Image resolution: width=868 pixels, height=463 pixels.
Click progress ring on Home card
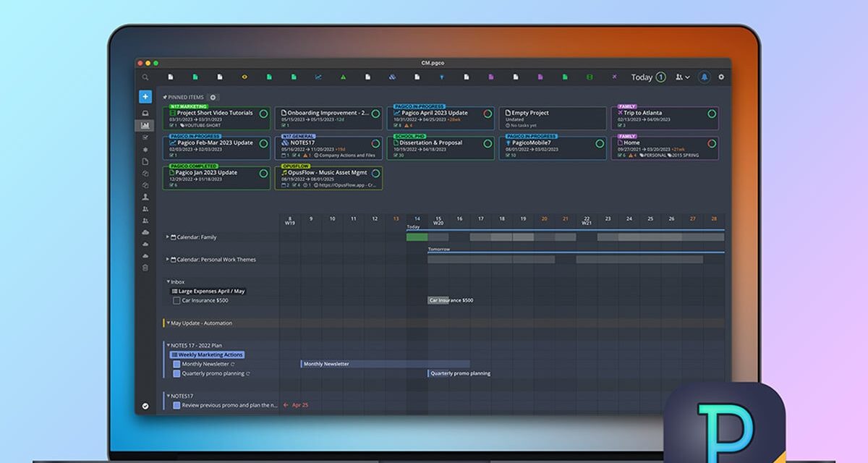coord(712,144)
